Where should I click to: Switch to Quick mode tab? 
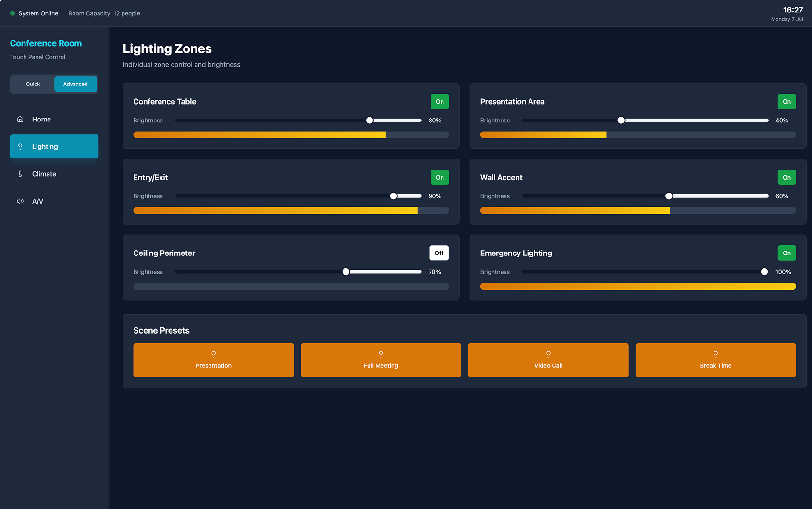tap(33, 84)
